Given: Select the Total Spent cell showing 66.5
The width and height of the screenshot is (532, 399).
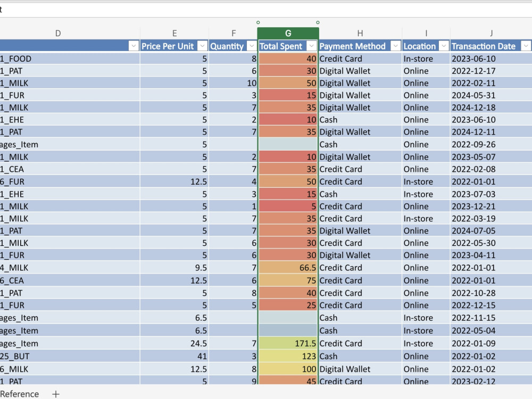Looking at the screenshot, I should tap(288, 268).
